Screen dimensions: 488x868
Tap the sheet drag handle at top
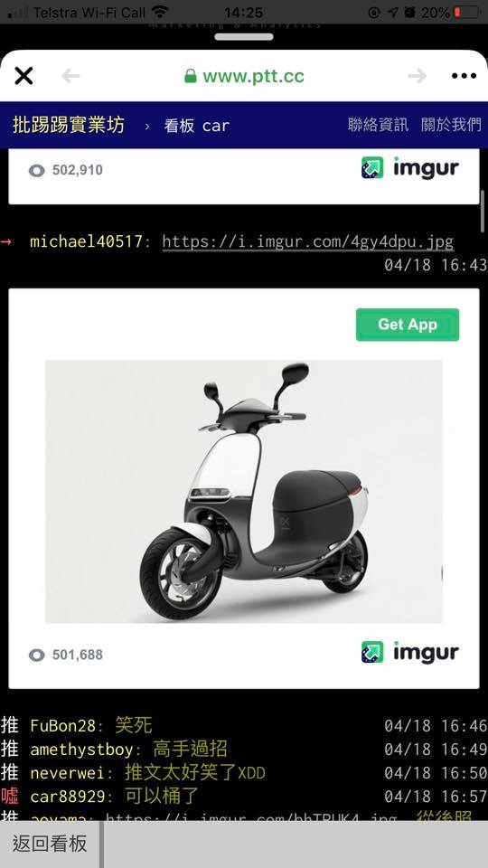[244, 37]
